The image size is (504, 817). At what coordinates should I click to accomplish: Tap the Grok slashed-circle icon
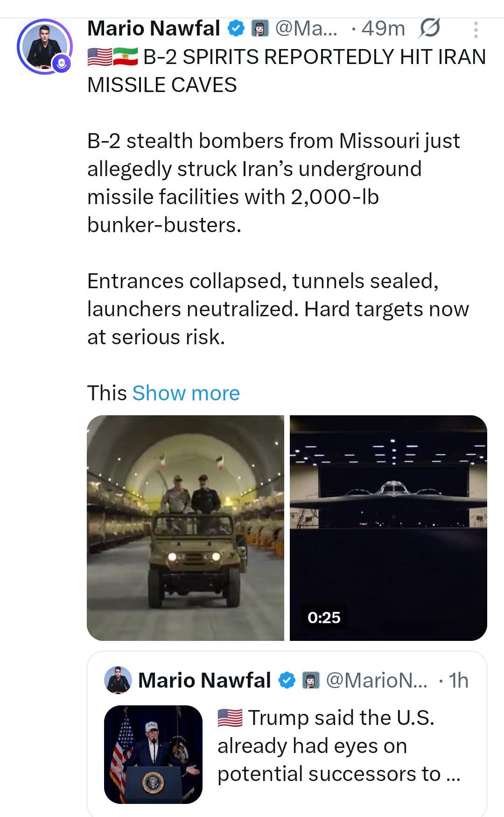coord(429,29)
